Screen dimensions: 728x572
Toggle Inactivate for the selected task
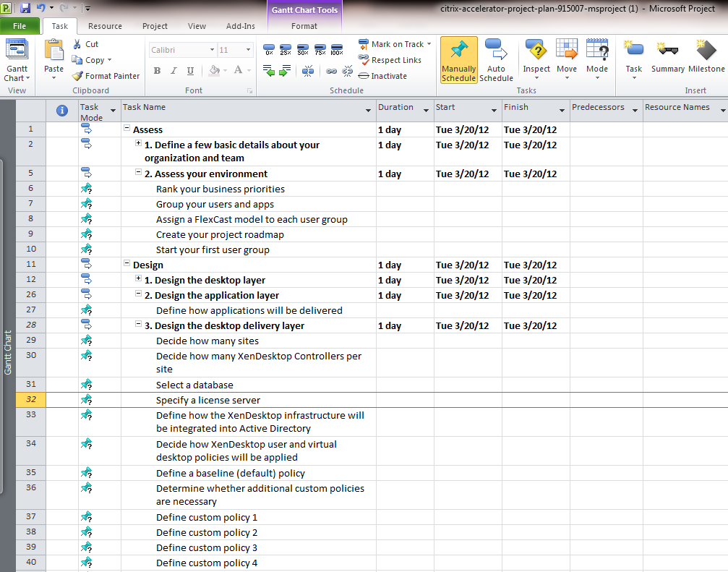[382, 76]
